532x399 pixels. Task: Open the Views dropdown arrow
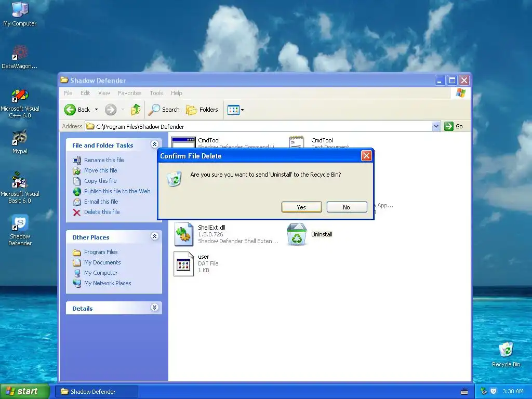point(242,110)
